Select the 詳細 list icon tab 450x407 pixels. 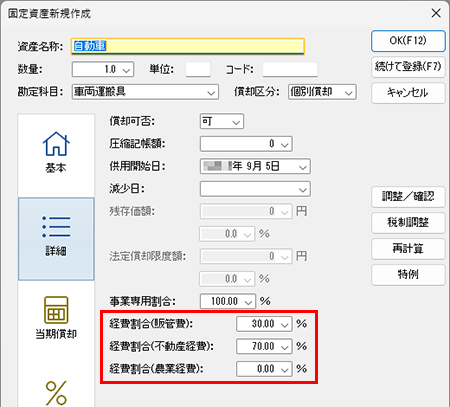tap(56, 239)
